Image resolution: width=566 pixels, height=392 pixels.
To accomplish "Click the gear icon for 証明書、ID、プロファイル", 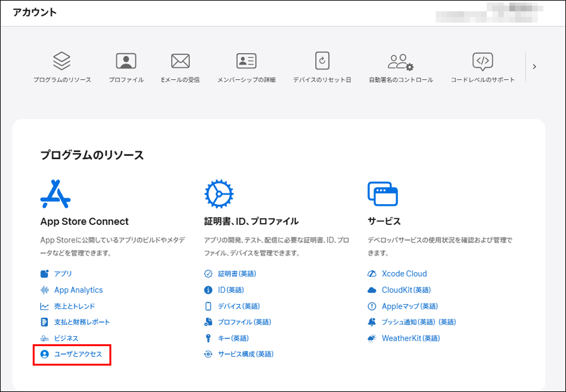I will pos(219,193).
